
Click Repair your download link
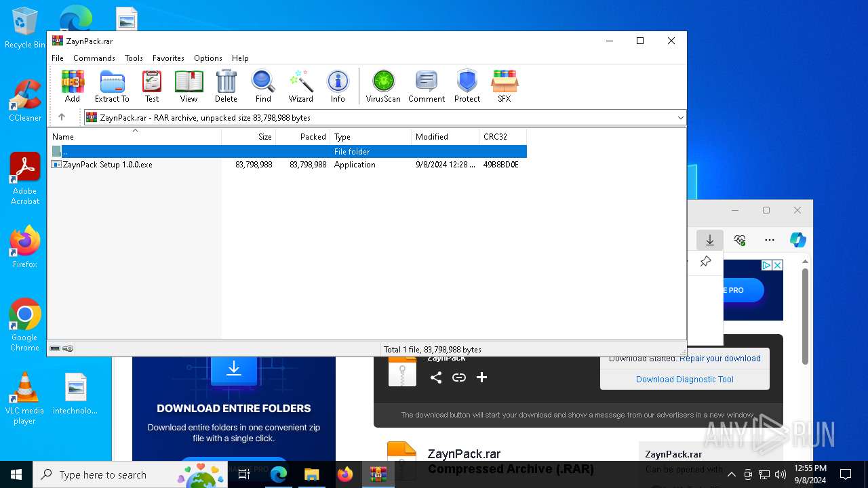[x=720, y=359]
